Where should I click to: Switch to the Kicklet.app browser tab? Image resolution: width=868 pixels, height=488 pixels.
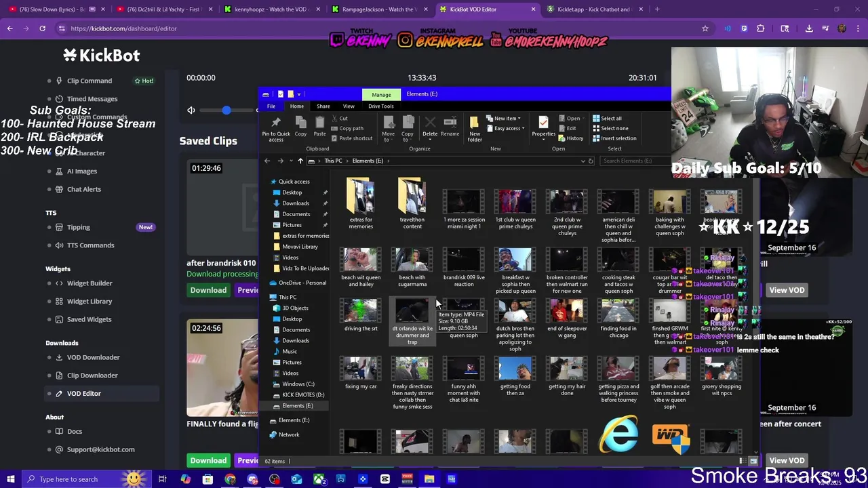click(x=594, y=9)
